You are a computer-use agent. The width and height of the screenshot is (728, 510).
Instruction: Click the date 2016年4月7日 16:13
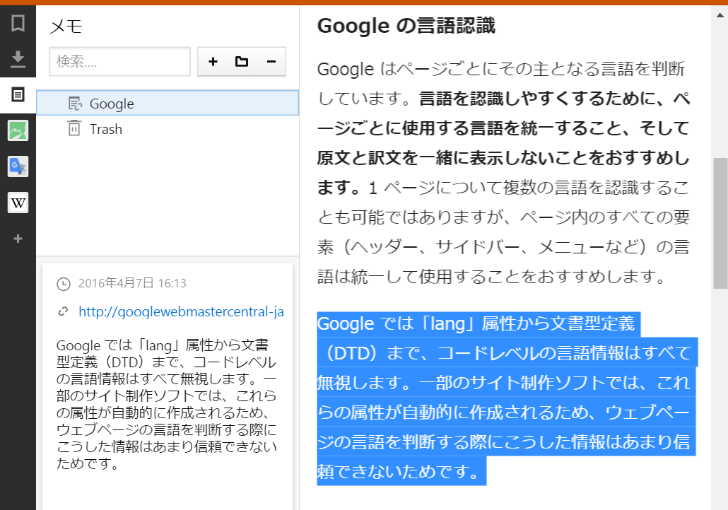pyautogui.click(x=132, y=283)
